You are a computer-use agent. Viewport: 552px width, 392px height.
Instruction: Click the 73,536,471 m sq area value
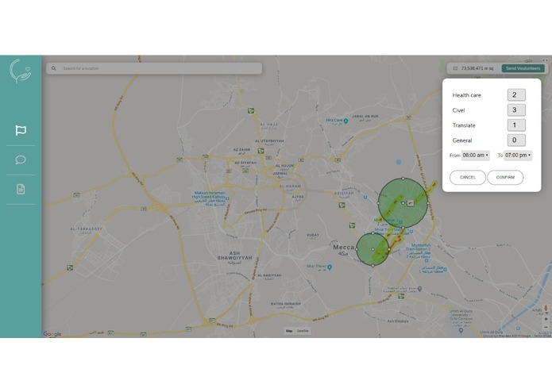click(x=477, y=68)
